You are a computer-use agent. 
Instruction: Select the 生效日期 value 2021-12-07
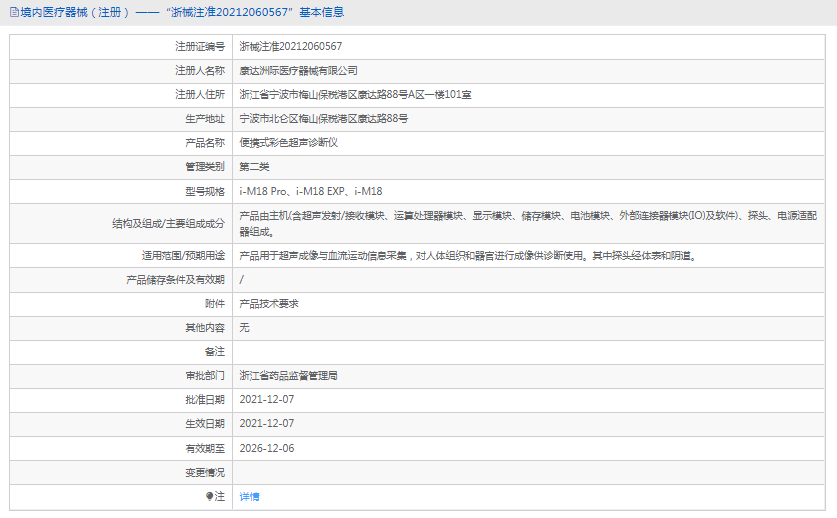(x=267, y=423)
